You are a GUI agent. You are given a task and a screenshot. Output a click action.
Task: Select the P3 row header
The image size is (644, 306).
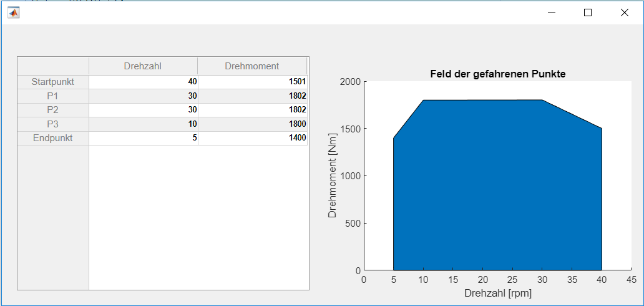53,124
